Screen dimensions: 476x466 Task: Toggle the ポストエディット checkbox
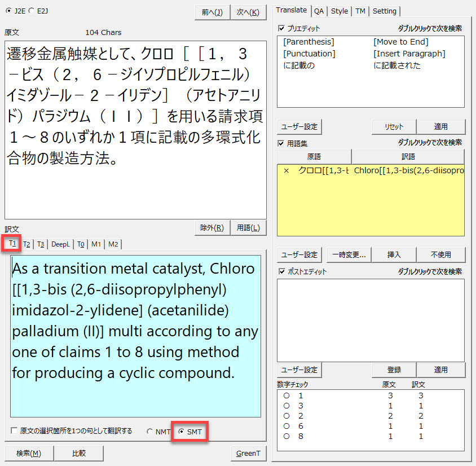(281, 271)
